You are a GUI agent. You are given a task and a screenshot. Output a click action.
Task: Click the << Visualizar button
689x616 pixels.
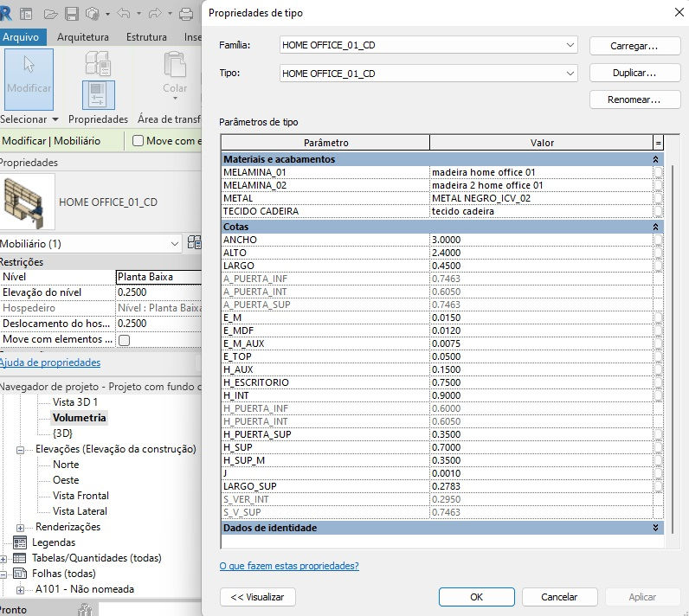click(257, 597)
